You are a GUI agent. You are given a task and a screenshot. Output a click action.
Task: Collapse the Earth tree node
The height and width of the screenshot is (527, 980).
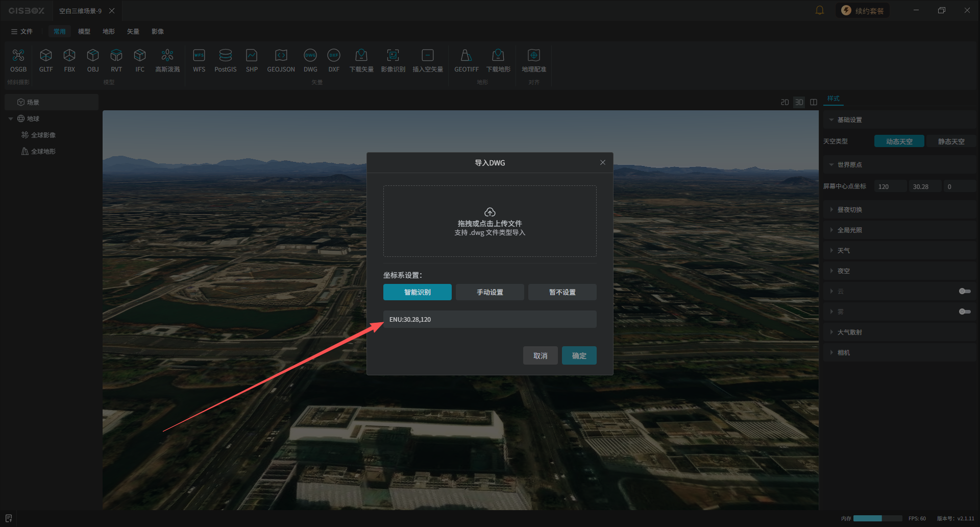(x=11, y=119)
